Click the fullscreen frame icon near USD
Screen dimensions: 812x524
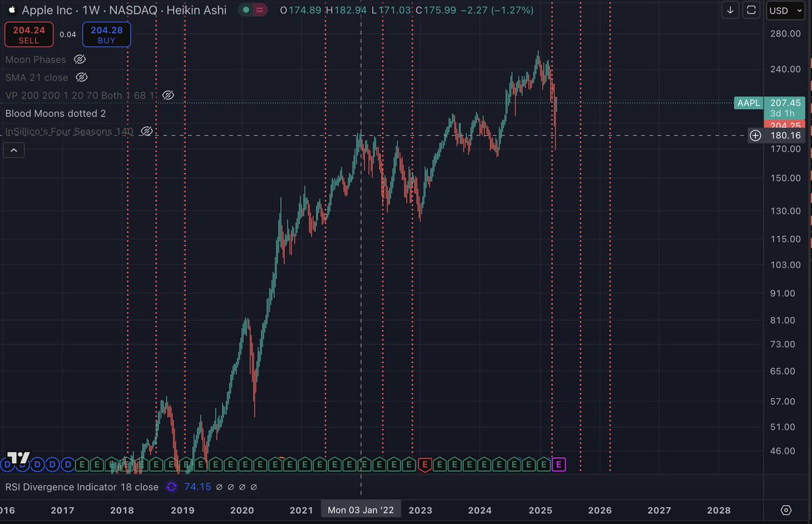751,10
